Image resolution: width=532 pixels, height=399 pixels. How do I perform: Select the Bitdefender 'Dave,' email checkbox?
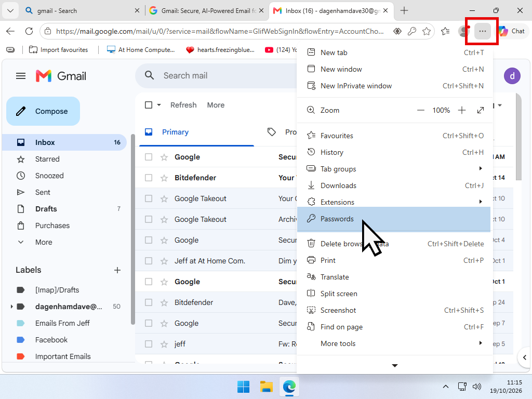pyautogui.click(x=149, y=302)
